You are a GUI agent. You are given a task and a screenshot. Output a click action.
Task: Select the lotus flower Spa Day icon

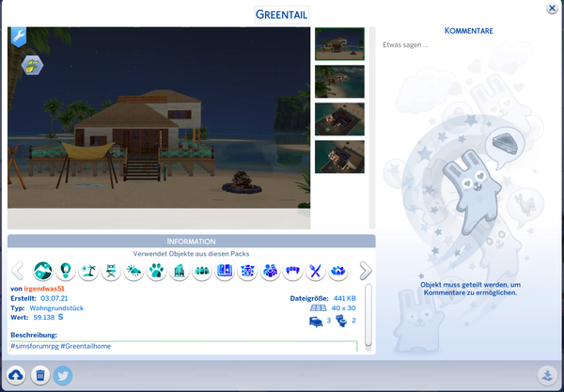coord(338,271)
